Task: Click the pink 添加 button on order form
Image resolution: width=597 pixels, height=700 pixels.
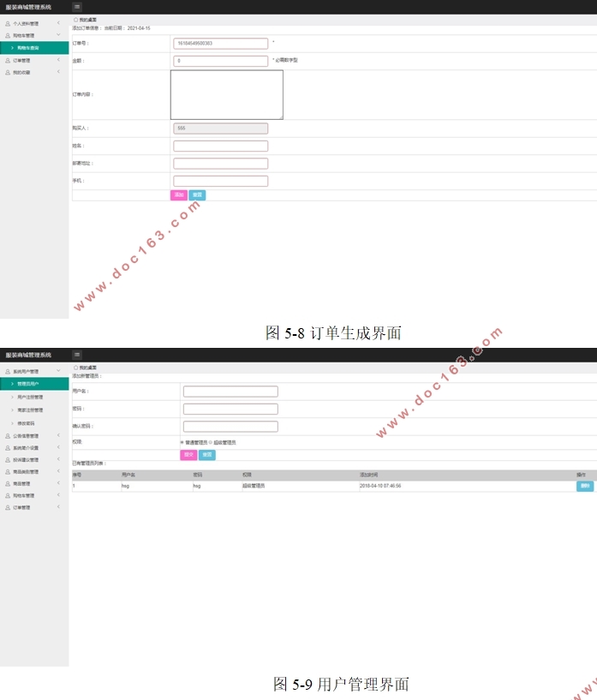Action: pos(179,195)
